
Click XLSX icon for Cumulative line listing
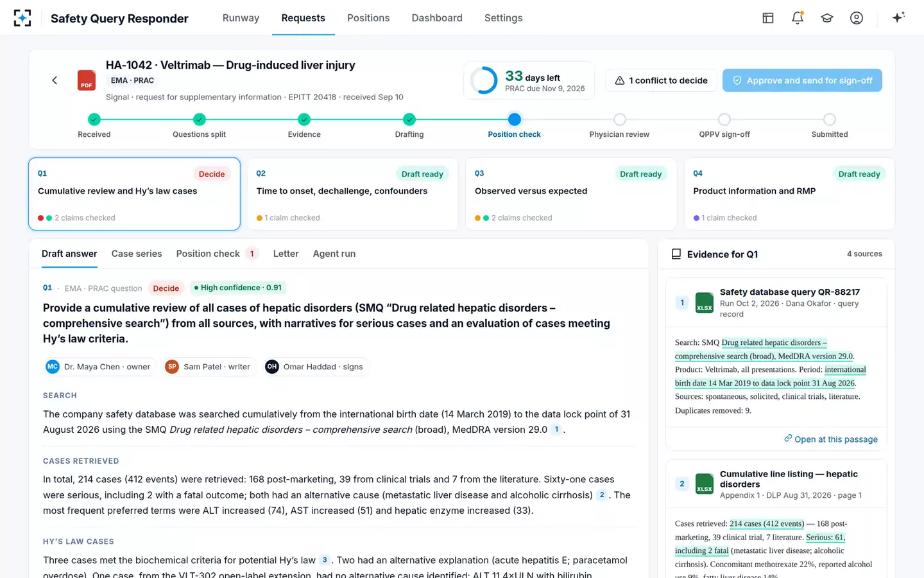pos(705,484)
